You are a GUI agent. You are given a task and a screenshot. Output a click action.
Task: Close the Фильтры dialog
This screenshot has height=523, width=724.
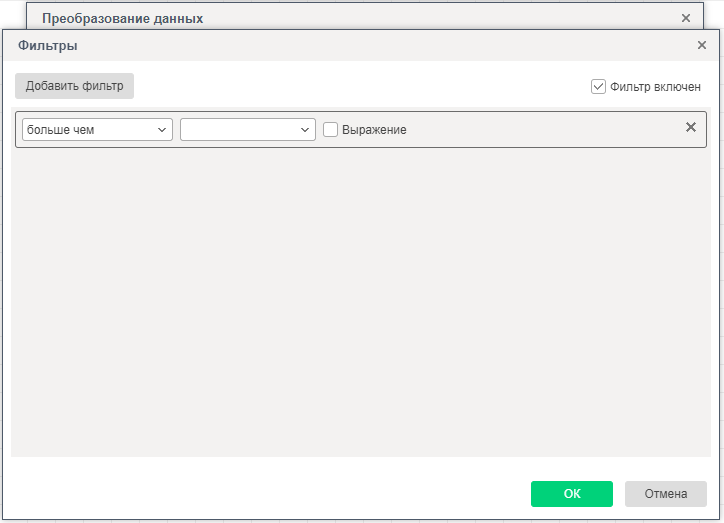pyautogui.click(x=702, y=45)
